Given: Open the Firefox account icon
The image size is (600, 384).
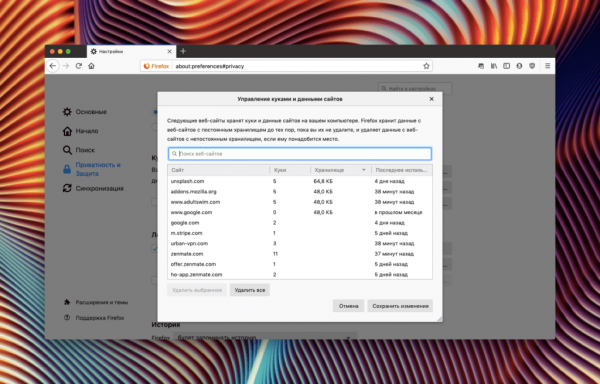Looking at the screenshot, I should click(x=519, y=66).
